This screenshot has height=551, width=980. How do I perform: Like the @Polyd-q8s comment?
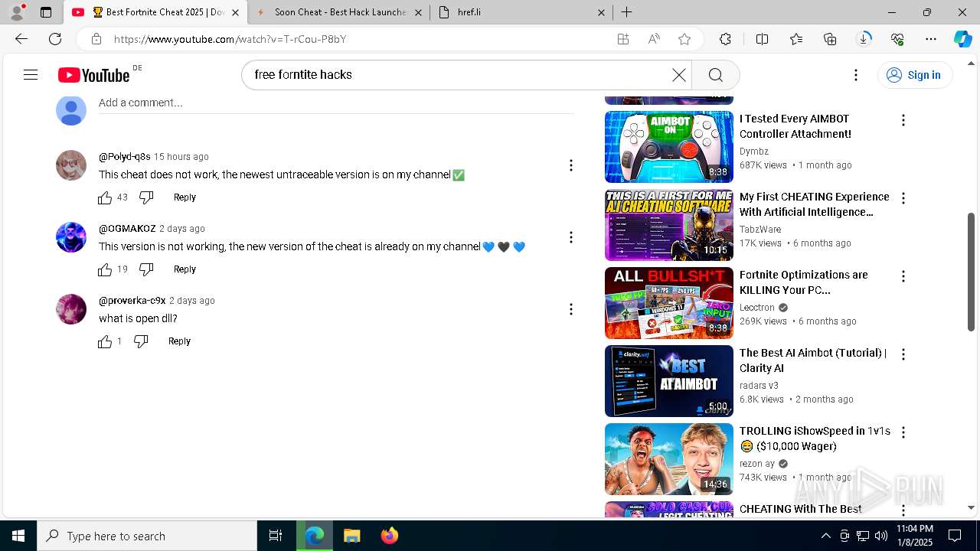pos(105,197)
